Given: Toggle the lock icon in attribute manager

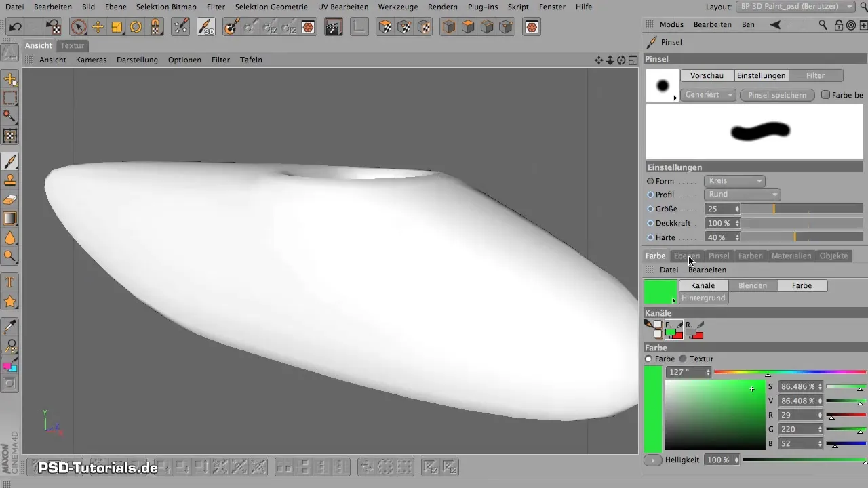Looking at the screenshot, I should (839, 24).
